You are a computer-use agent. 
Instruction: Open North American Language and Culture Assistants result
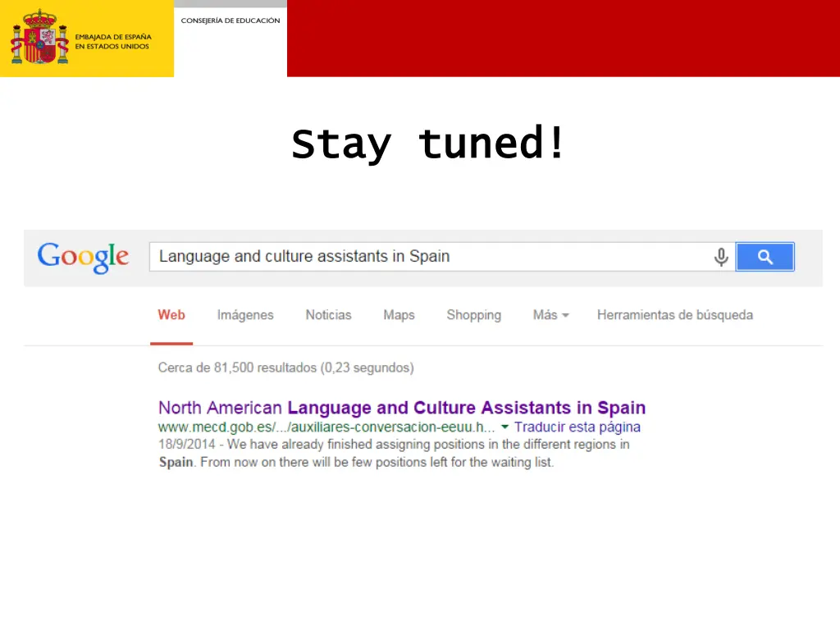coord(402,408)
